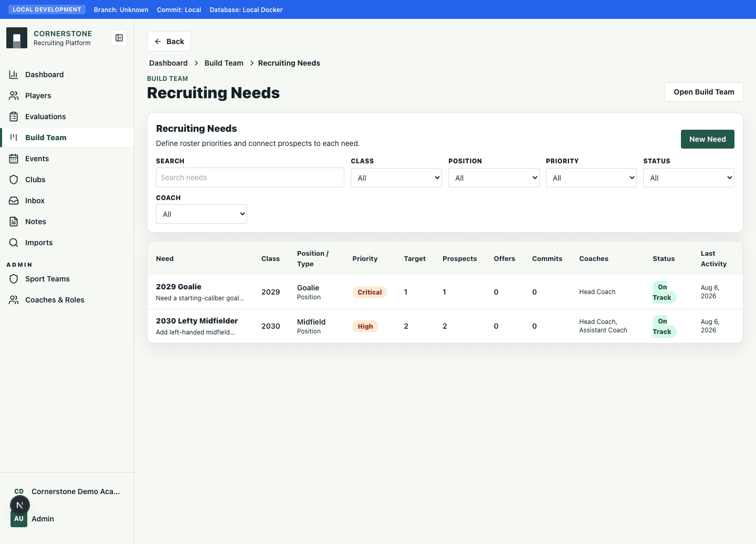Screen dimensions: 756x544
Task: Click the Need column header
Action: pos(165,258)
